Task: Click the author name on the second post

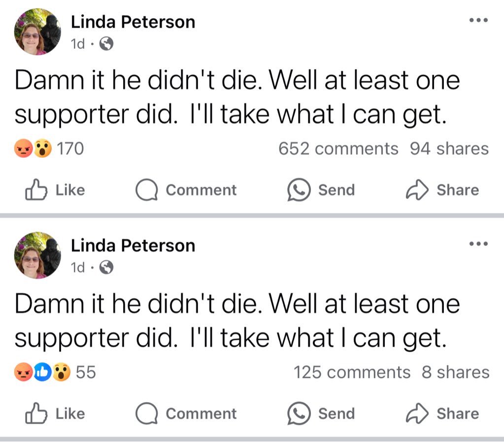Action: click(x=133, y=245)
